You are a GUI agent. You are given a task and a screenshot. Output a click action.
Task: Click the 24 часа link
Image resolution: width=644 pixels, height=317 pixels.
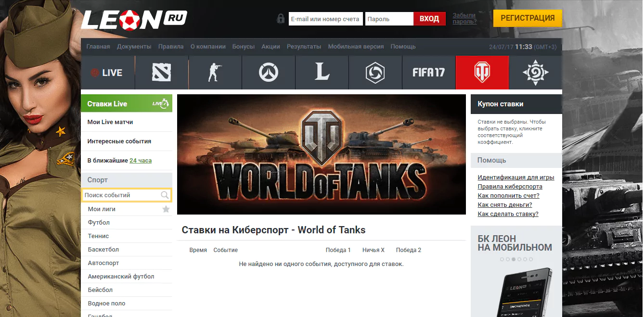pyautogui.click(x=141, y=161)
